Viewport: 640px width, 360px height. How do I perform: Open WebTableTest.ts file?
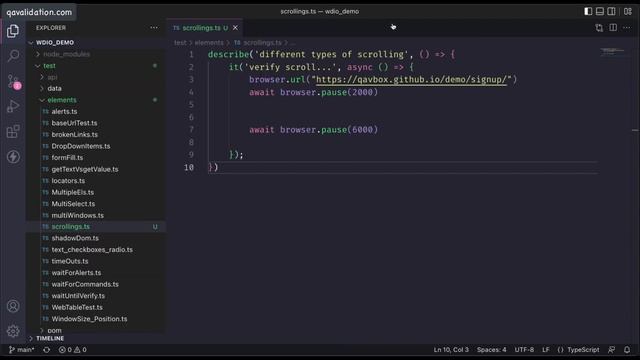[x=77, y=307]
